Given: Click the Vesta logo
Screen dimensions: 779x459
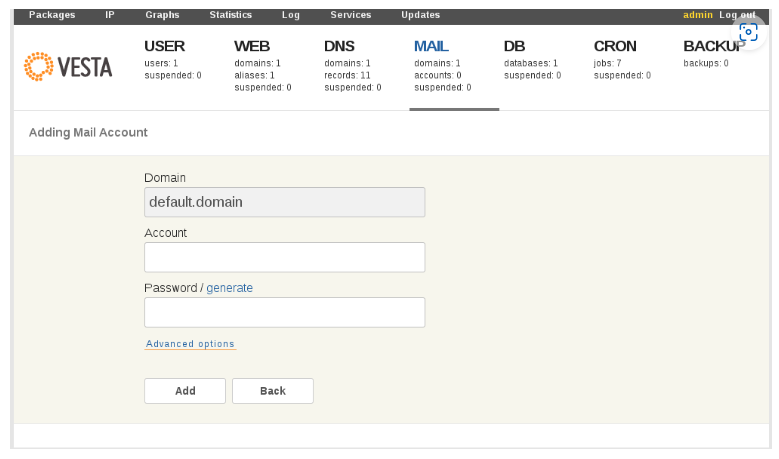Looking at the screenshot, I should pyautogui.click(x=68, y=67).
